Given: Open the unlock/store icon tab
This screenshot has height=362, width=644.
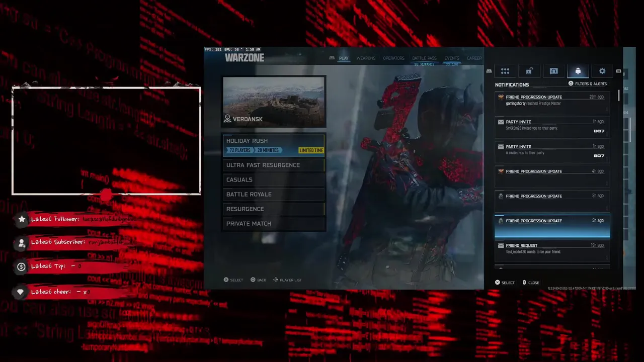Looking at the screenshot, I should (x=529, y=71).
